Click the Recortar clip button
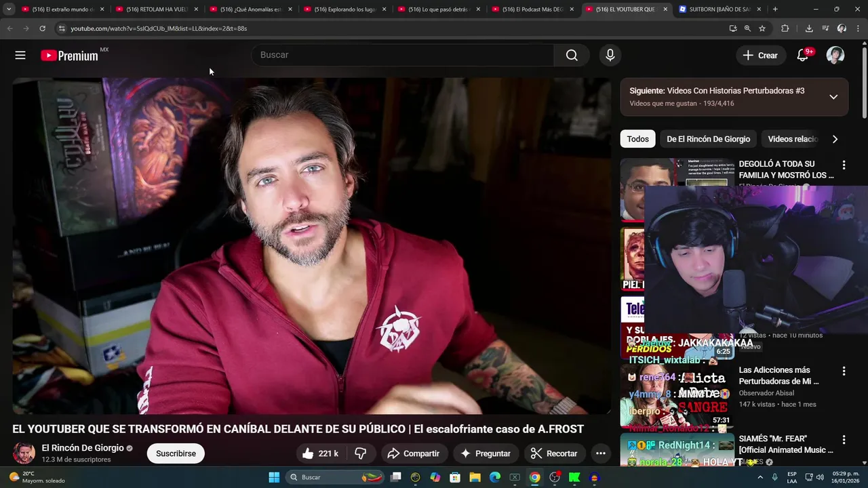 (555, 453)
